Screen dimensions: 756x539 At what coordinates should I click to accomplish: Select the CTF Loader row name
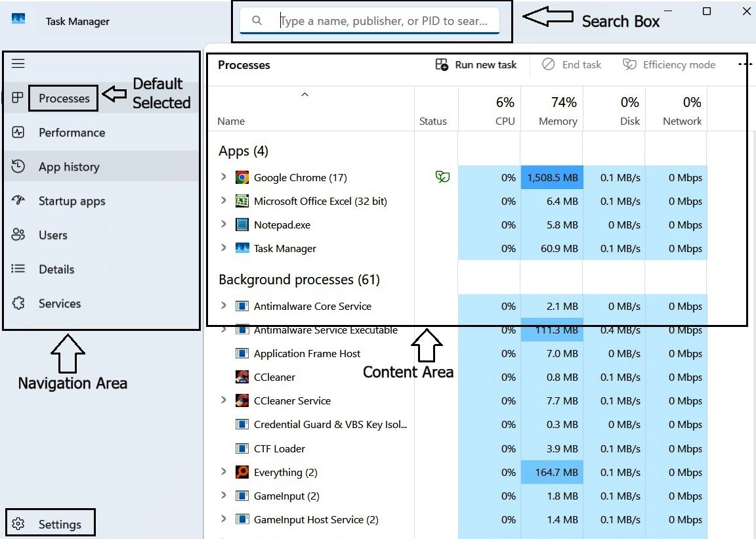pyautogui.click(x=279, y=449)
